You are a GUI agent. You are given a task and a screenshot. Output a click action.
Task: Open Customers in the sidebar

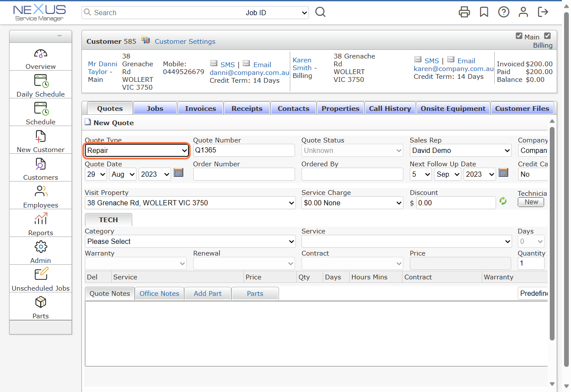41,168
